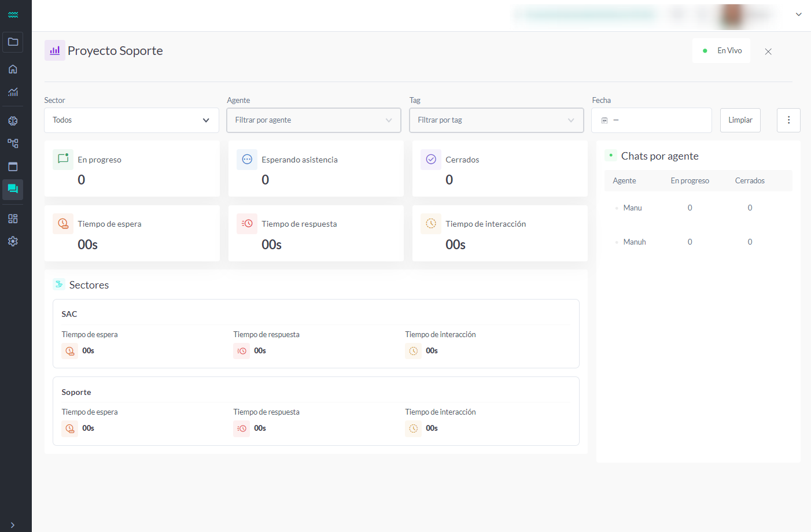This screenshot has width=811, height=532.
Task: Open the flow diagram icon in sidebar
Action: click(x=13, y=143)
